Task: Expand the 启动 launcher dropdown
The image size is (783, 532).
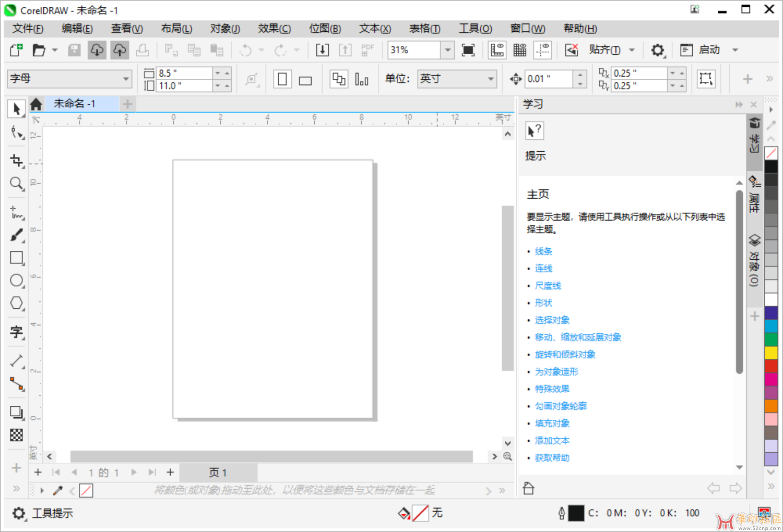Action: pyautogui.click(x=735, y=50)
